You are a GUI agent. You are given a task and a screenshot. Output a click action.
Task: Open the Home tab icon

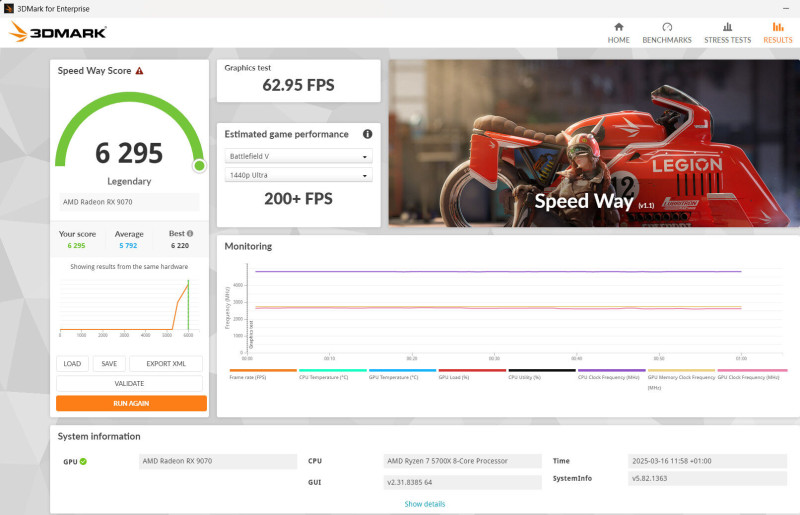618,27
